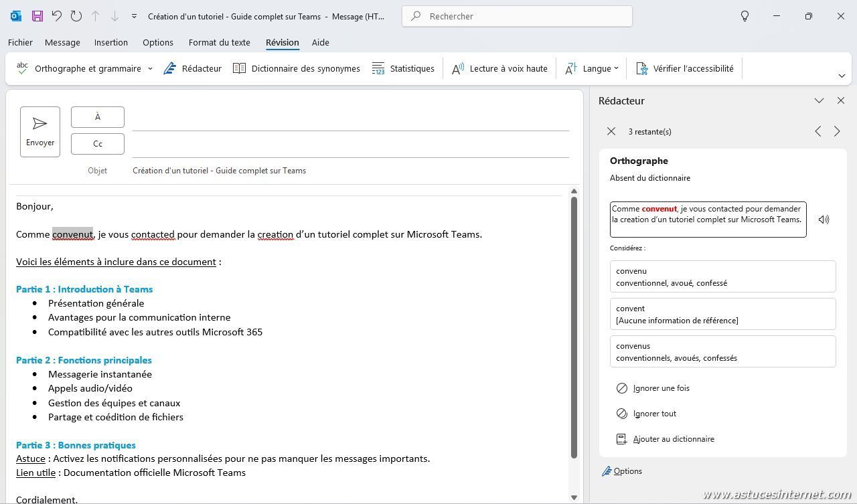This screenshot has width=857, height=504.
Task: Click the Lien utile text
Action: (x=35, y=473)
